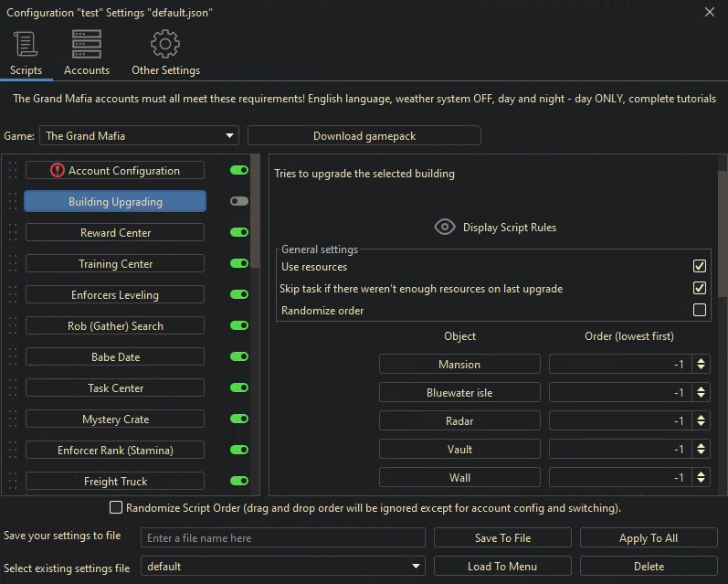
Task: Click the Bluewater isle object button
Action: (459, 392)
